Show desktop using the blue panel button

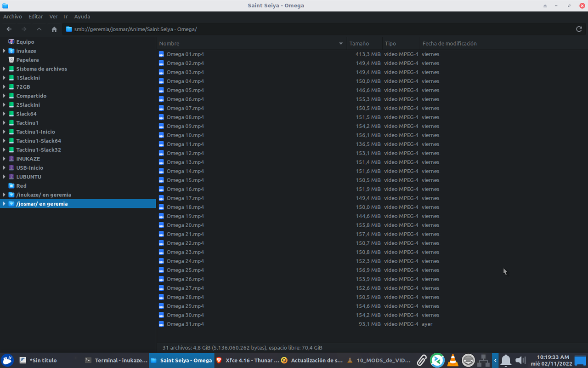tap(581, 360)
